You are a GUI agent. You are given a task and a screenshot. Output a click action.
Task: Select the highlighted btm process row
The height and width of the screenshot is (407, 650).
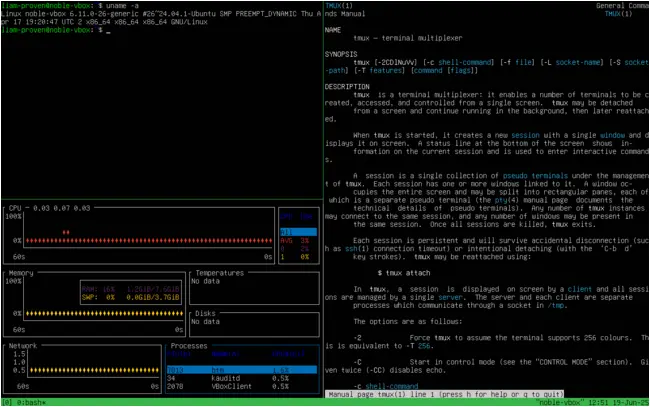(242, 370)
